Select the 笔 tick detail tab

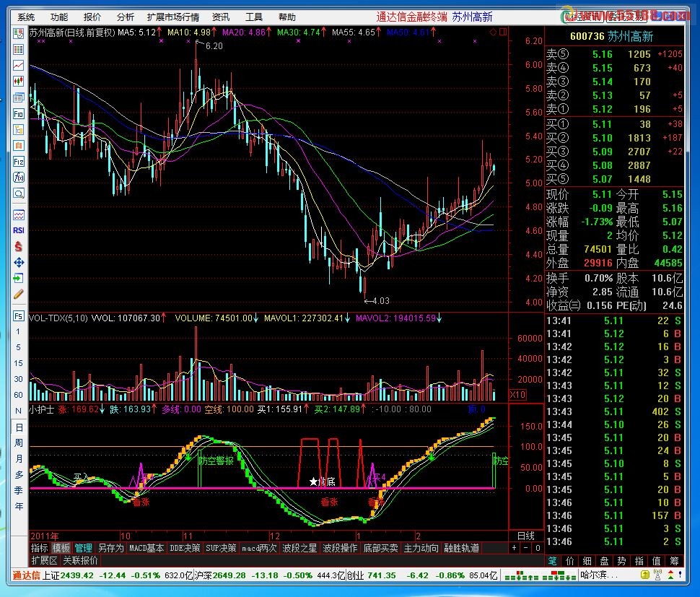pyautogui.click(x=553, y=562)
